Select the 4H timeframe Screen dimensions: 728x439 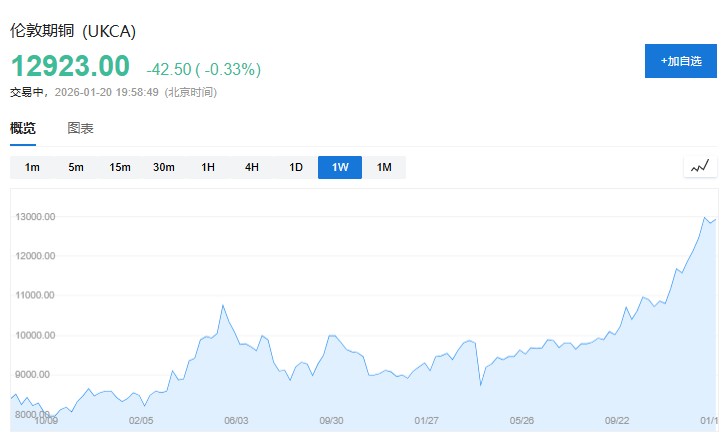252,167
